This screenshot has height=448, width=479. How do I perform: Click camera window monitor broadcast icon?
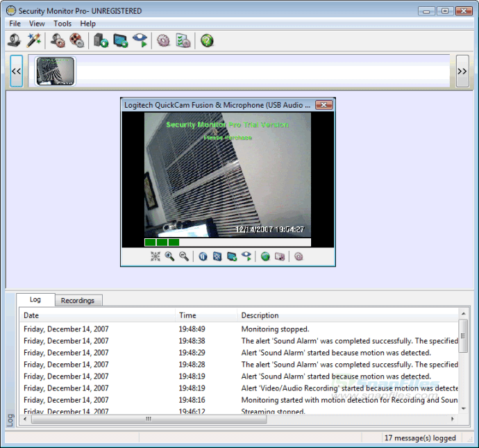coord(232,256)
